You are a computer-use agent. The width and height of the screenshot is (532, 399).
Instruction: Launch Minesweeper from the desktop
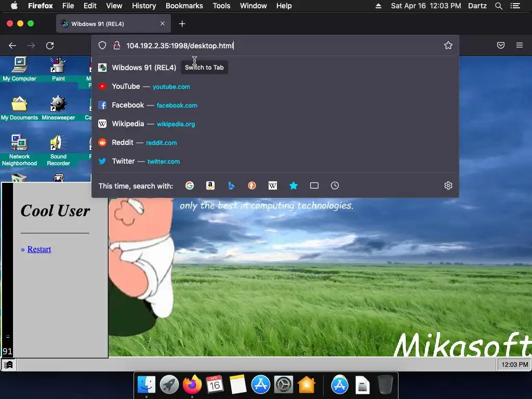(x=58, y=108)
